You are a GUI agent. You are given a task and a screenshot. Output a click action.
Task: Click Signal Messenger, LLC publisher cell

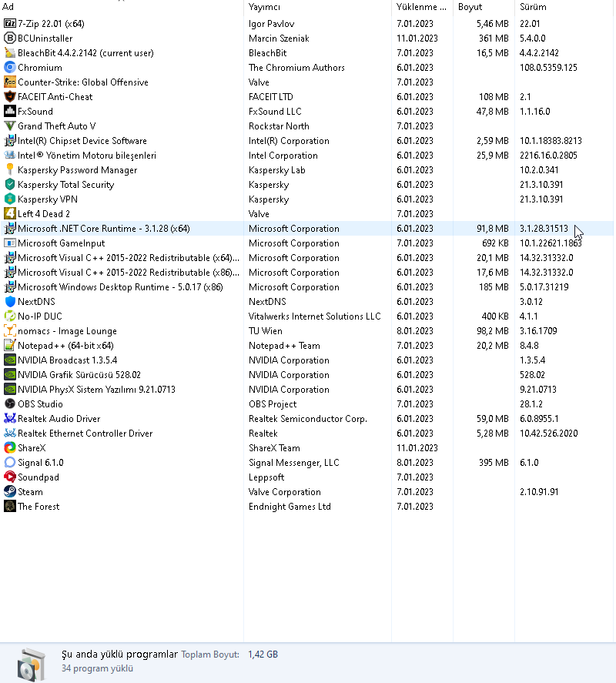click(x=293, y=462)
